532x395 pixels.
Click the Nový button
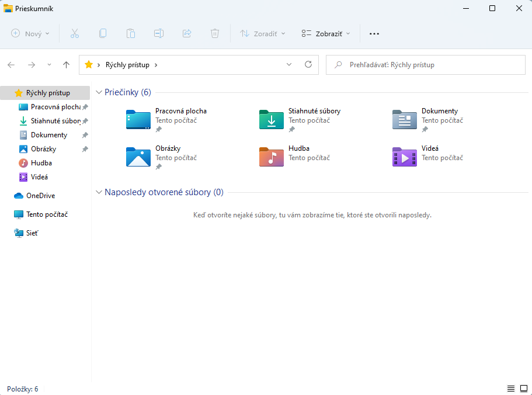click(x=30, y=33)
